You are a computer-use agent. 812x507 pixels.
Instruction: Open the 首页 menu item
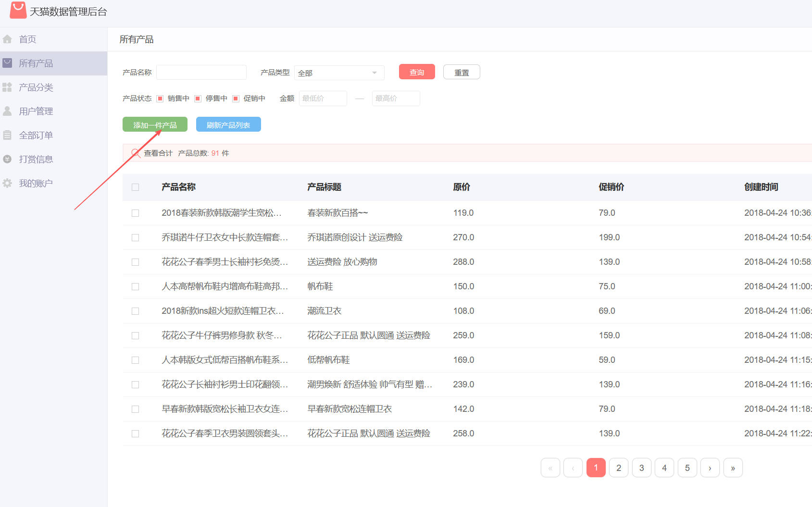coord(53,39)
